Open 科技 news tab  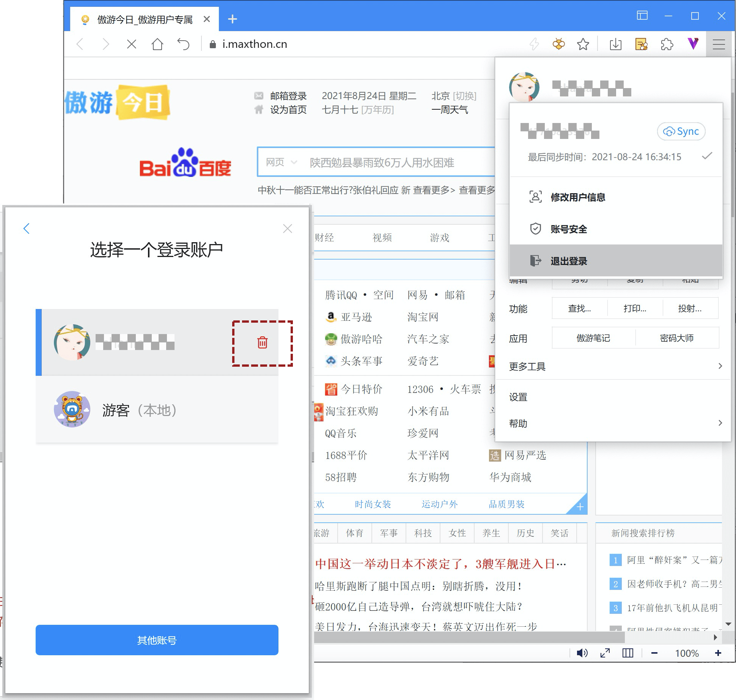coord(423,533)
